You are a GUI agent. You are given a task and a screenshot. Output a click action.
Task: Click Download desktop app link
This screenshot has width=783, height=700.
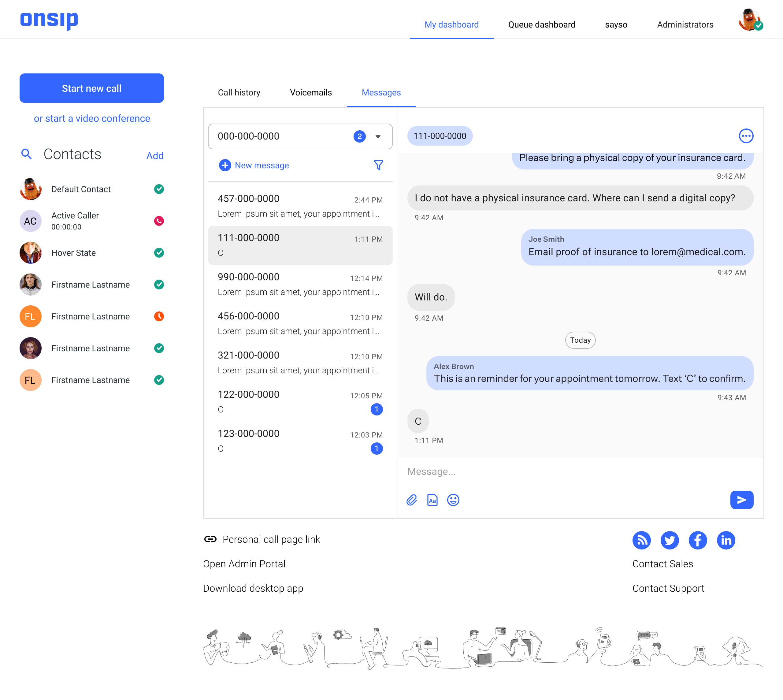253,588
